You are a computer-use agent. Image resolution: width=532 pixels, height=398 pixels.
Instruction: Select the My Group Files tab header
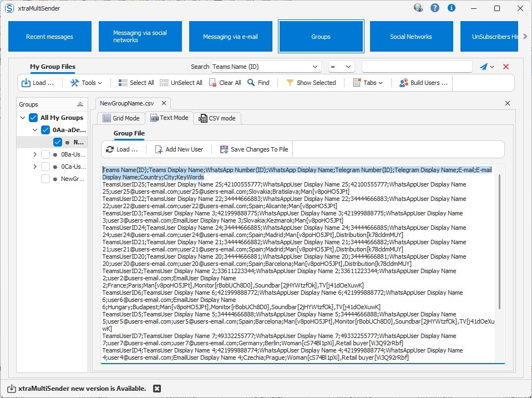53,67
